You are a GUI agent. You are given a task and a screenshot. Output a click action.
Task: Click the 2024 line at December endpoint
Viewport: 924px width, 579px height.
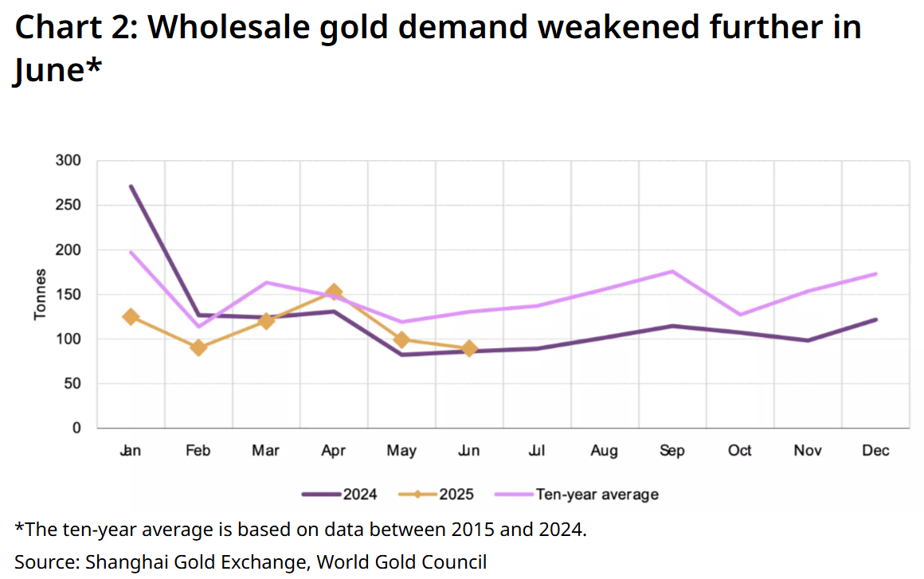pos(875,320)
